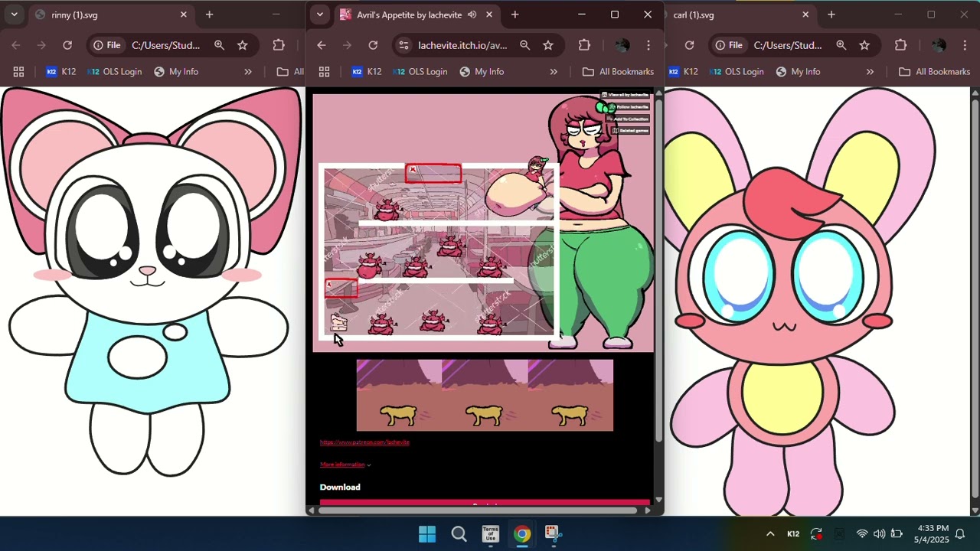Click Add To Collection button
This screenshot has height=551, width=980.
[x=629, y=119]
